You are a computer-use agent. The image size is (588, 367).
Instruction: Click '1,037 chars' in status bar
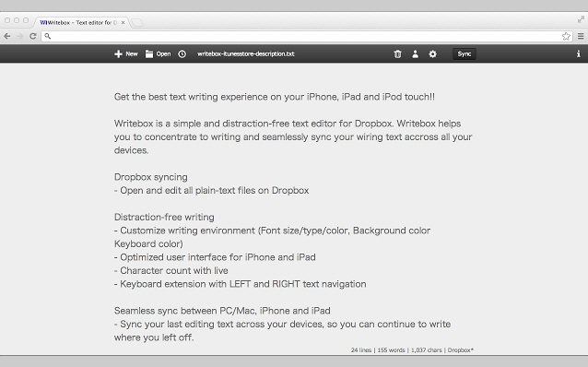[427, 350]
